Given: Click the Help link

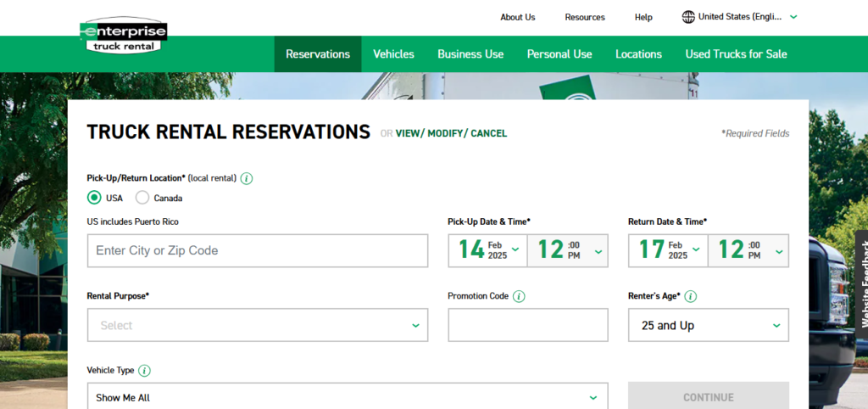Looking at the screenshot, I should click(643, 17).
